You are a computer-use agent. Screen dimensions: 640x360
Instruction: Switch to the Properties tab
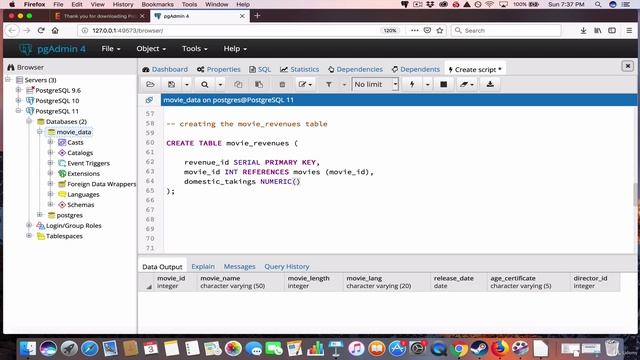218,69
